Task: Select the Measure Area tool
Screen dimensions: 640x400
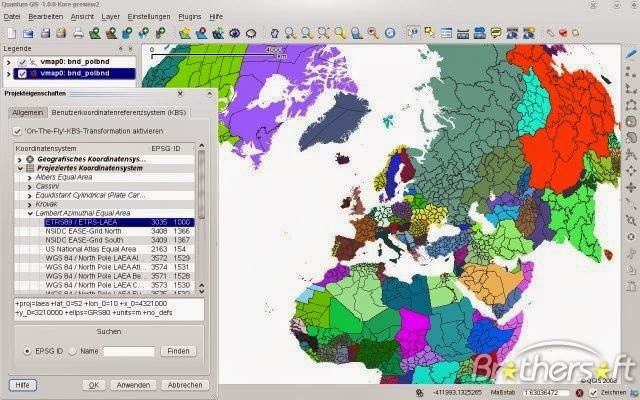Action: (479, 33)
